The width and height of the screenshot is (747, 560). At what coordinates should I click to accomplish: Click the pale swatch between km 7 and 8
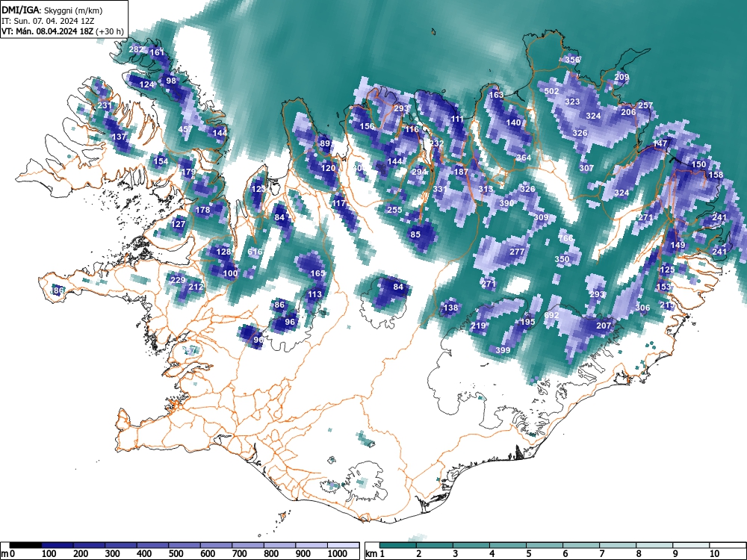618,545
